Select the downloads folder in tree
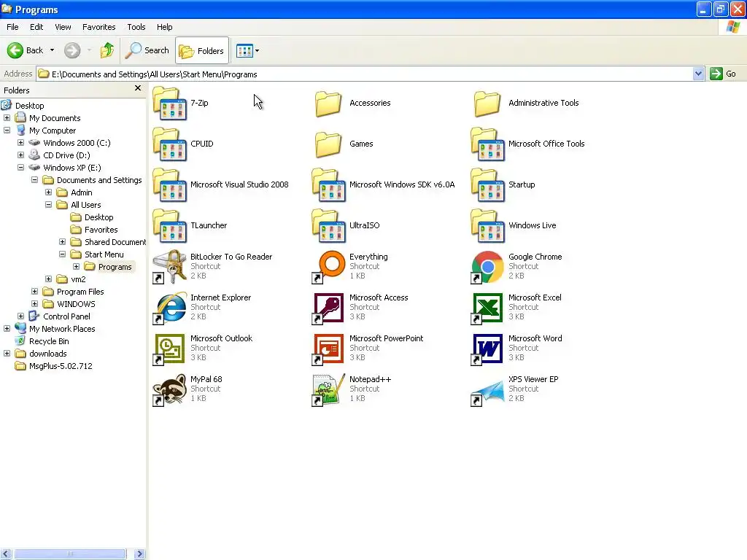 47,354
